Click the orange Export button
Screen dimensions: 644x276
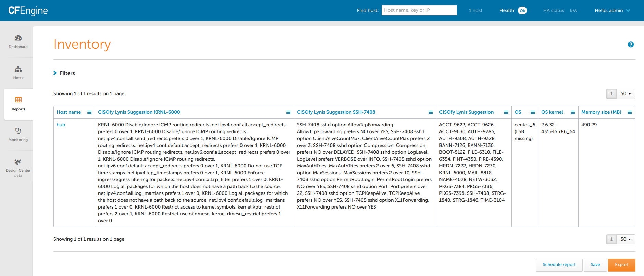pyautogui.click(x=622, y=265)
